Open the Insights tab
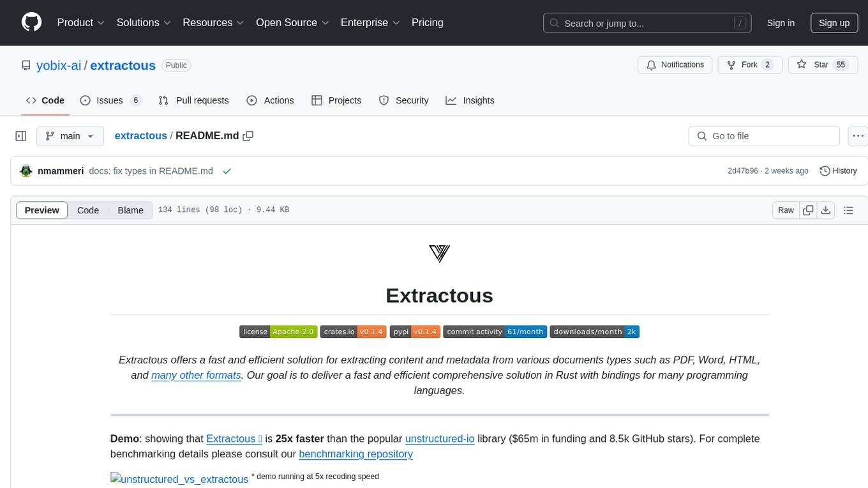 point(470,100)
